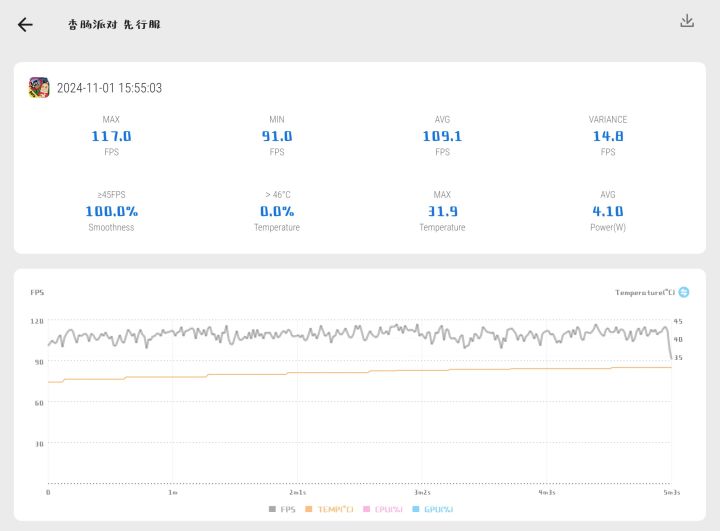Click the gray FPS legend color square
720x531 pixels.
tap(272, 509)
